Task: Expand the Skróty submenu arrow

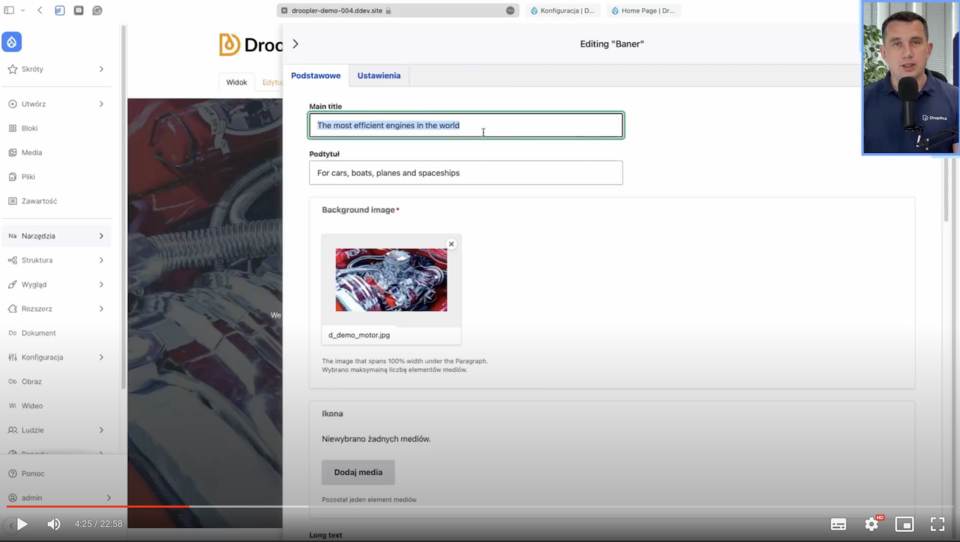Action: point(102,69)
